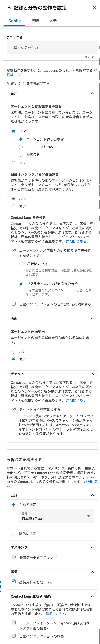The width and height of the screenshot is (100, 644).
Task: Select エージェントのみ recording option
Action: tap(21, 147)
